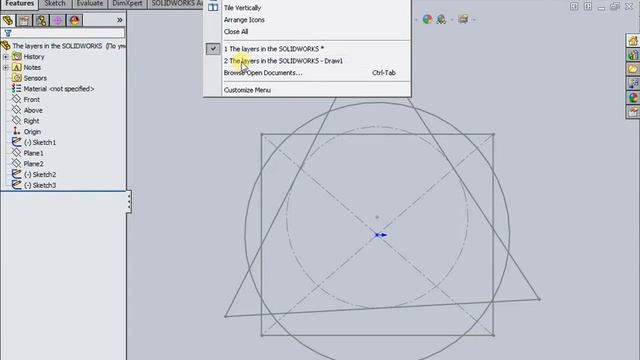Switch to the Evaluate tab
Viewport: 640px width, 360px height.
point(90,4)
